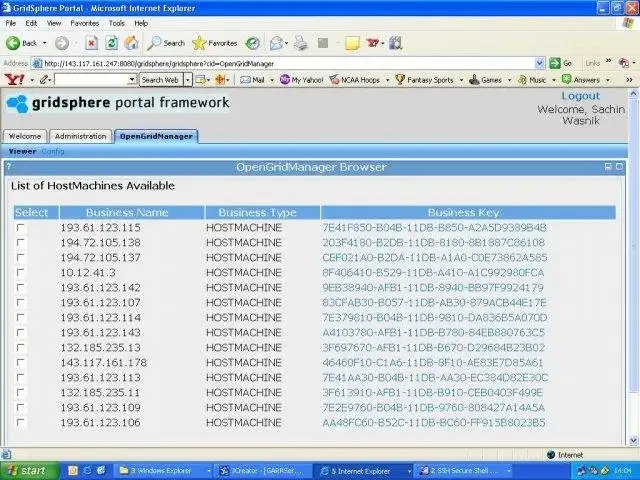Open the Edit menu
The height and width of the screenshot is (480, 640).
pyautogui.click(x=31, y=23)
